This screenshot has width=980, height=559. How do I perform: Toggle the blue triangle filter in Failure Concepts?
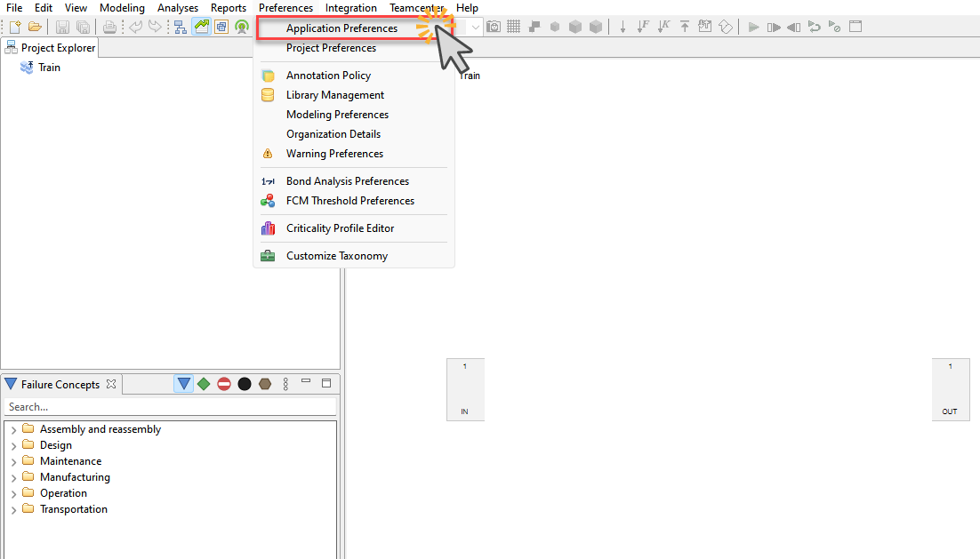(183, 383)
